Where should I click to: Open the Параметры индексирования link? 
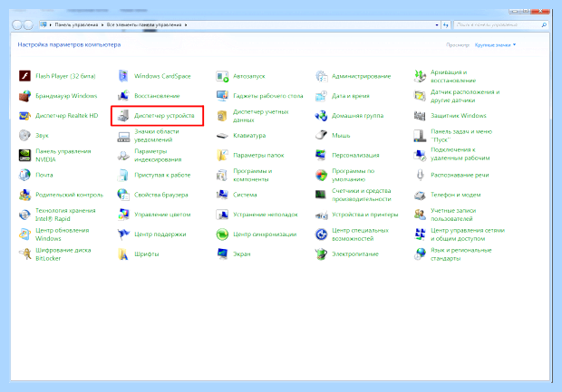coord(158,155)
